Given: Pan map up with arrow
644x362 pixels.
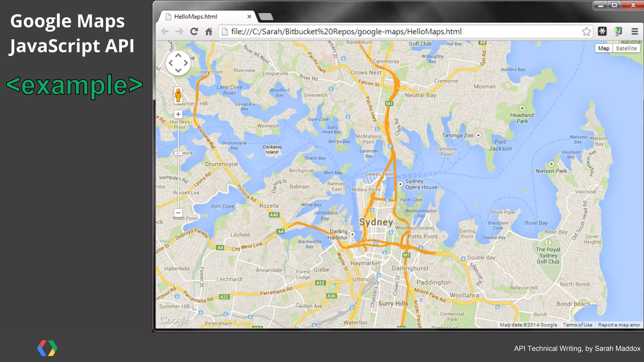Looking at the screenshot, I should pos(178,56).
